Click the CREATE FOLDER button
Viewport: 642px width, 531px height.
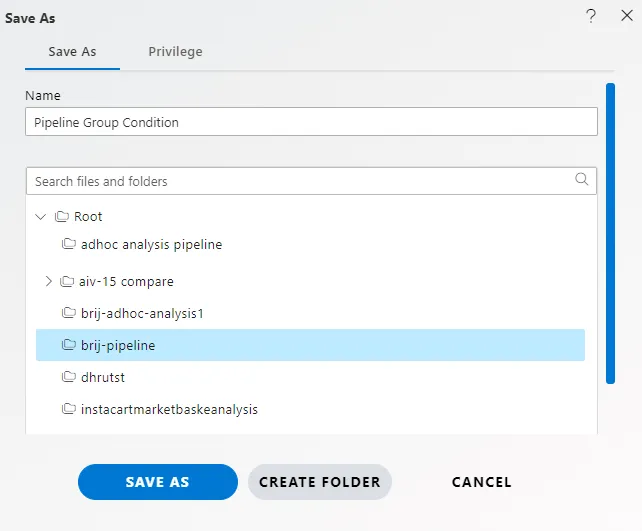pyautogui.click(x=320, y=482)
